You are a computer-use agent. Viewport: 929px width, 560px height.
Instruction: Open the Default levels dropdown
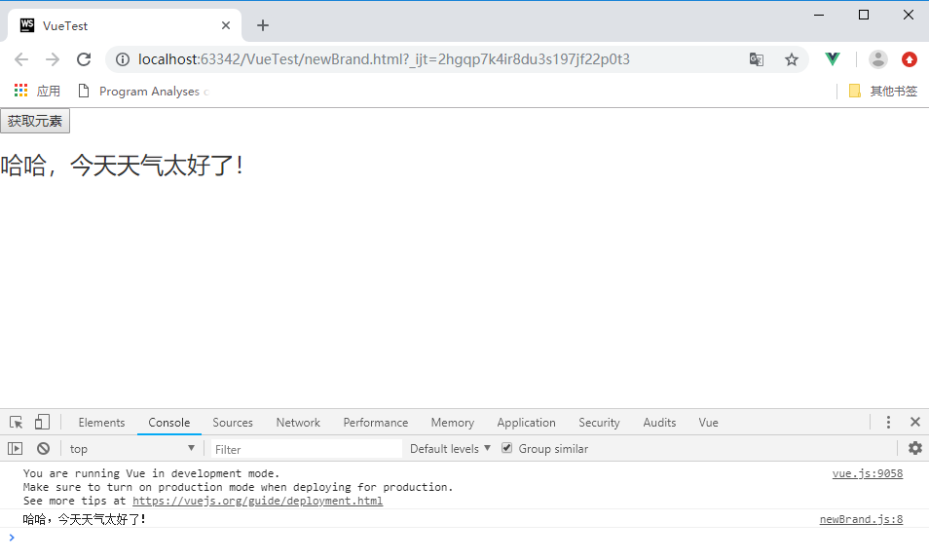(x=450, y=449)
